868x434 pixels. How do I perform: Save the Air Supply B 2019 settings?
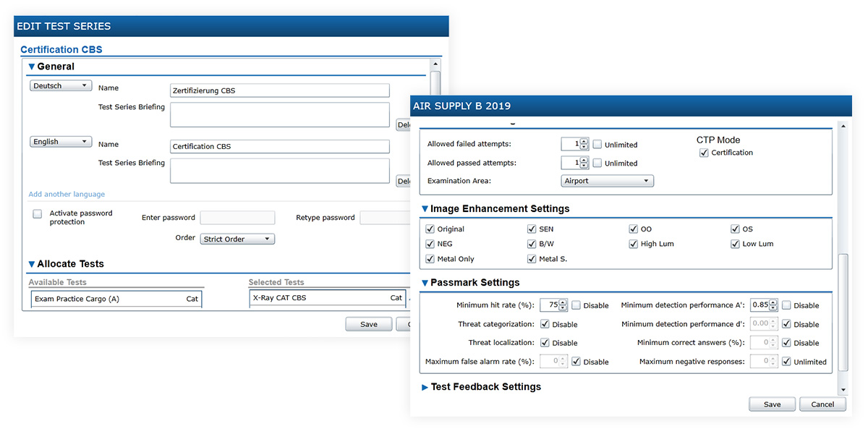point(772,404)
